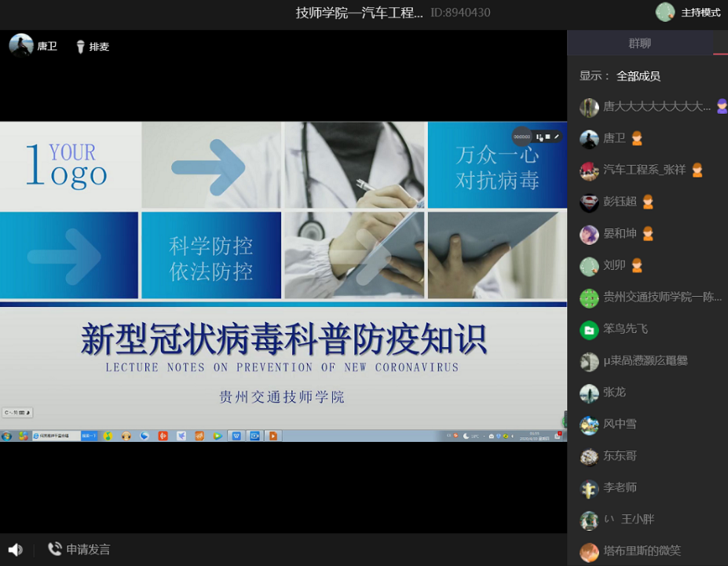Click the orange headphones taskbar icon

[x=126, y=436]
